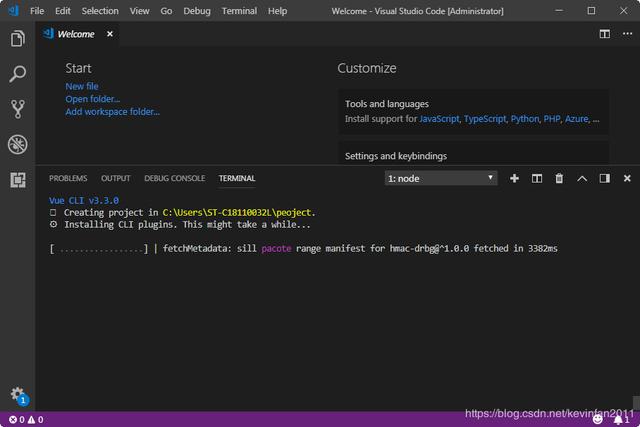
Task: Switch to the PROBLEMS panel tab
Action: click(68, 178)
